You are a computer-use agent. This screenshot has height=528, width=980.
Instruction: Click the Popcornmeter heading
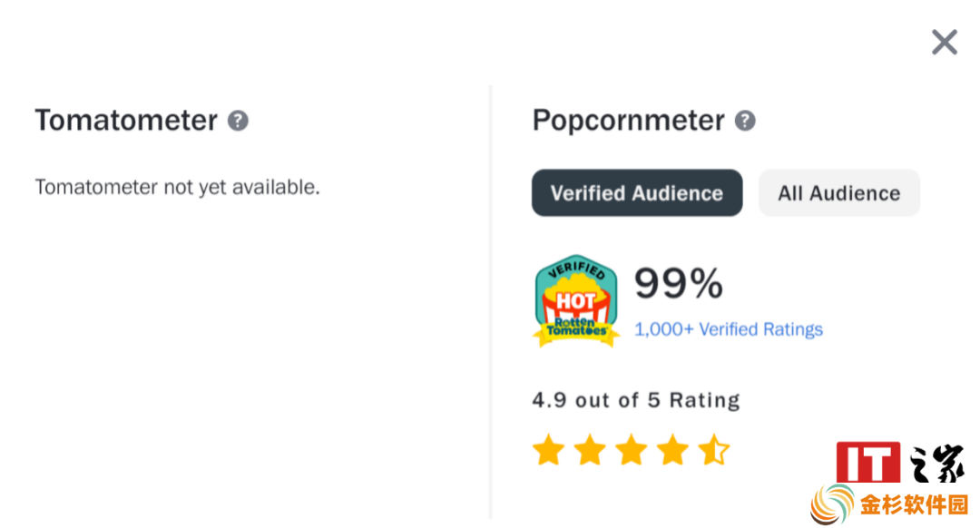pos(628,121)
